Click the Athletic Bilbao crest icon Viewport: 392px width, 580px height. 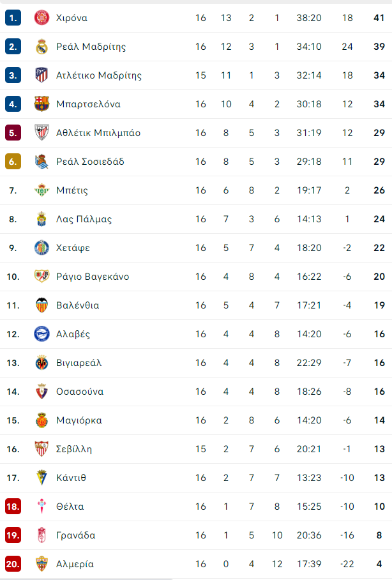tap(41, 133)
